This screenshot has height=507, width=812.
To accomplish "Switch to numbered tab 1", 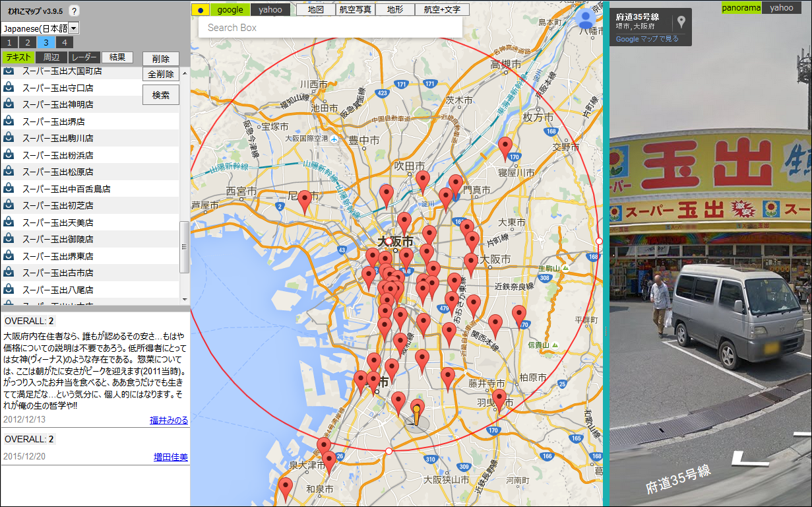I will point(10,42).
